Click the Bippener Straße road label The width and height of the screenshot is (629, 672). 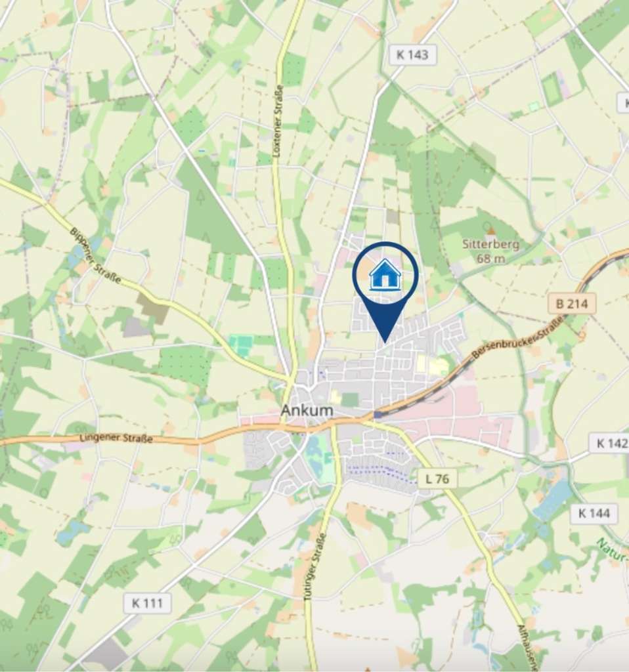95,257
